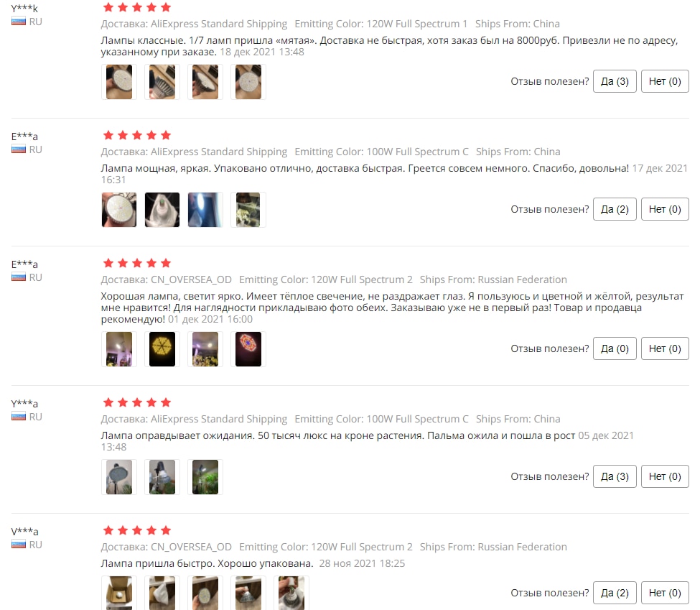Open first lamp photo in Y***k's review
The height and width of the screenshot is (610, 700).
point(119,82)
